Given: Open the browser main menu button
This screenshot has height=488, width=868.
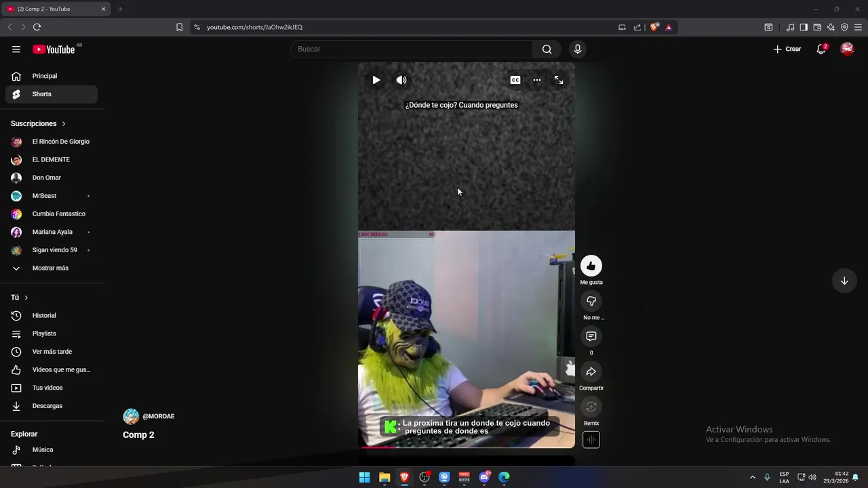Looking at the screenshot, I should coord(858,27).
